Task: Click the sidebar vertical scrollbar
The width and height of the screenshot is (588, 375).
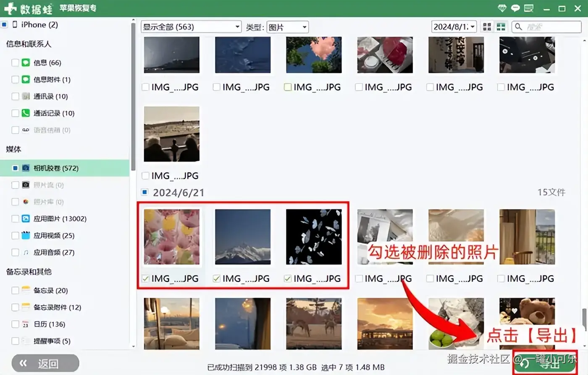Action: pos(133,96)
